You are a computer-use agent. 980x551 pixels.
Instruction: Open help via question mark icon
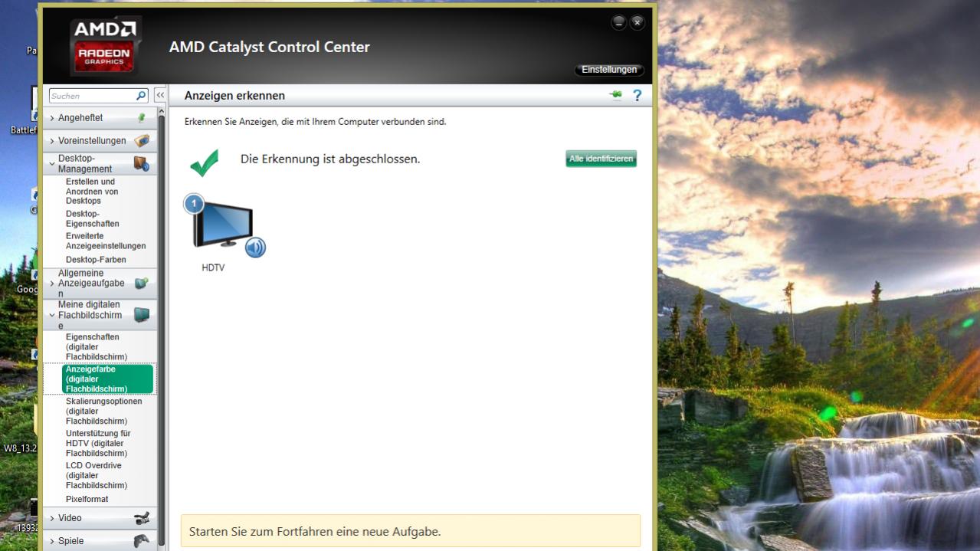(636, 96)
